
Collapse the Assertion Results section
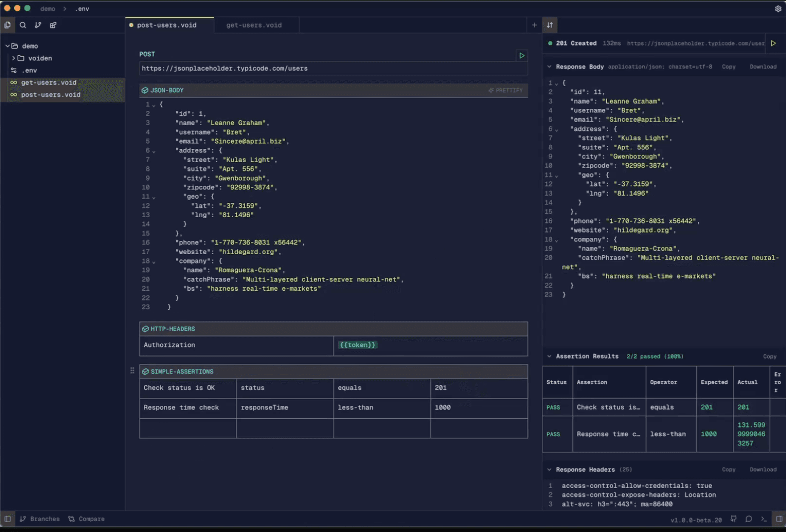point(549,356)
